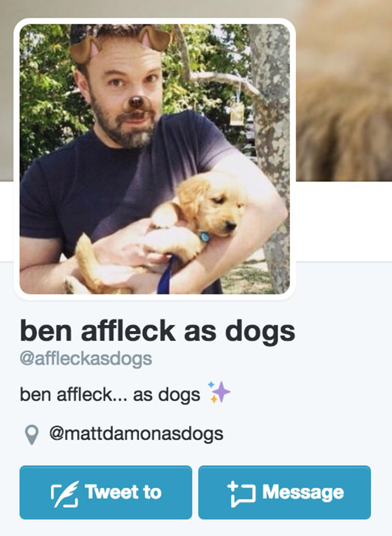Click the display name "ben affleck as dogs"
This screenshot has width=392, height=536.
(x=157, y=331)
